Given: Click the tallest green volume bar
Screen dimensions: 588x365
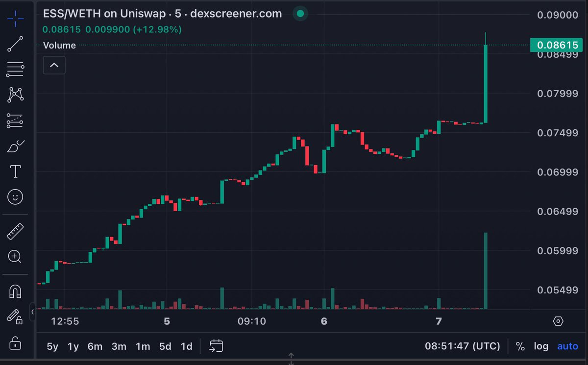Looking at the screenshot, I should [486, 270].
